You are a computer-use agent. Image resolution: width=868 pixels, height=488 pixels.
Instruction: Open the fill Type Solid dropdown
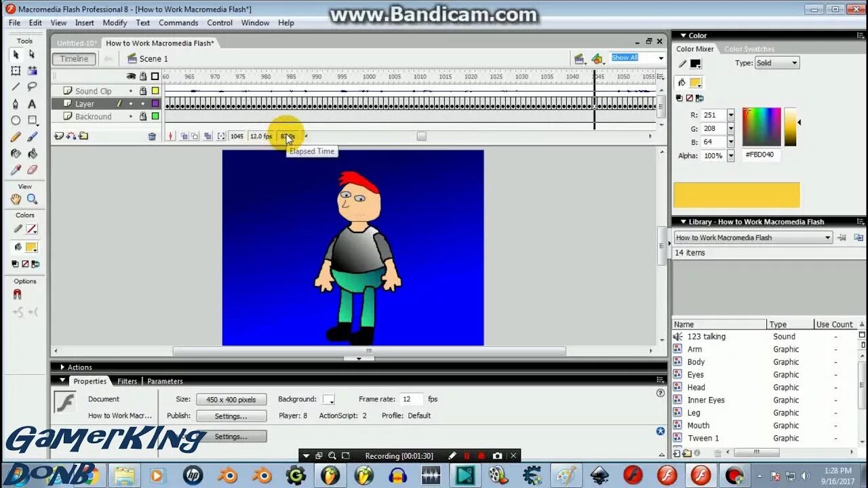point(795,63)
